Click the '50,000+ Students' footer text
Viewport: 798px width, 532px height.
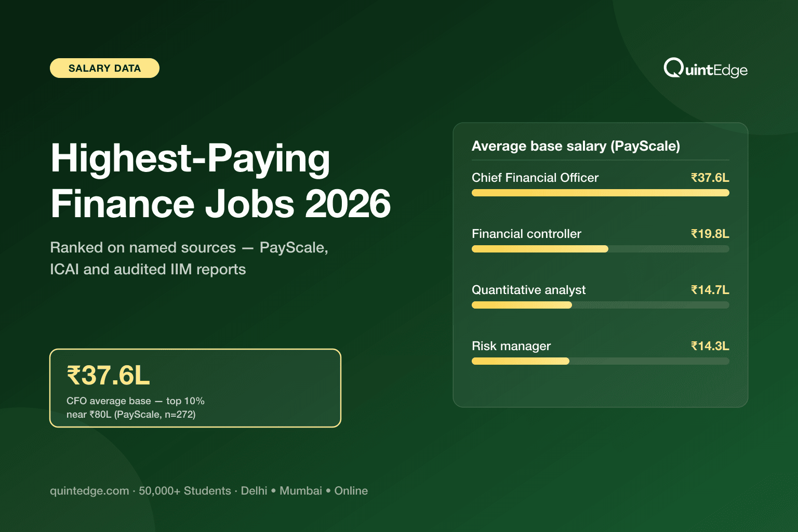point(185,491)
